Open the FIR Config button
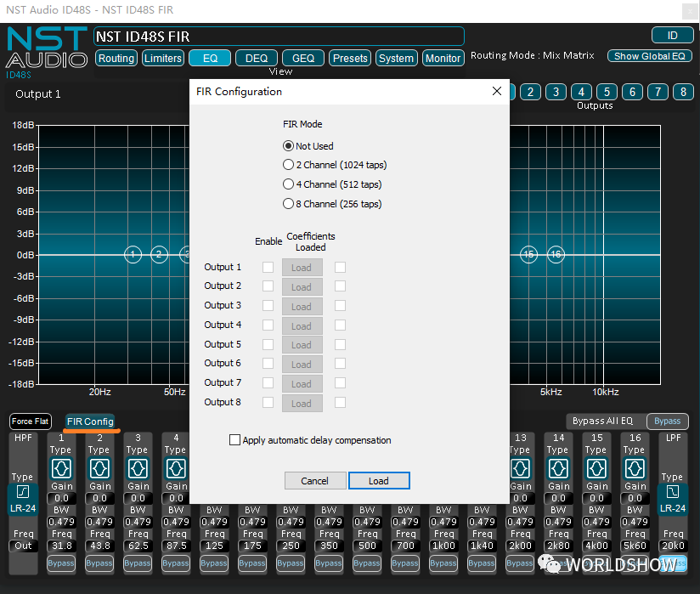The image size is (700, 594). point(90,421)
